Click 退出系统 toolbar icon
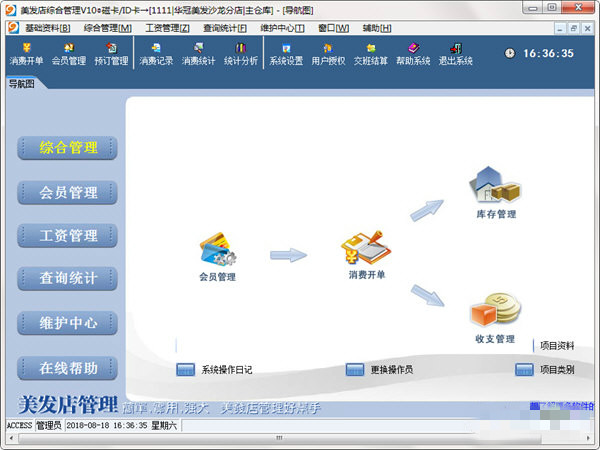The image size is (600, 450). (455, 54)
